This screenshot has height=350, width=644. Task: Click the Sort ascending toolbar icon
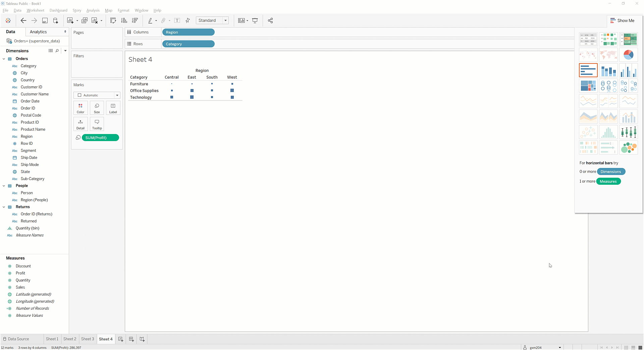click(x=124, y=20)
